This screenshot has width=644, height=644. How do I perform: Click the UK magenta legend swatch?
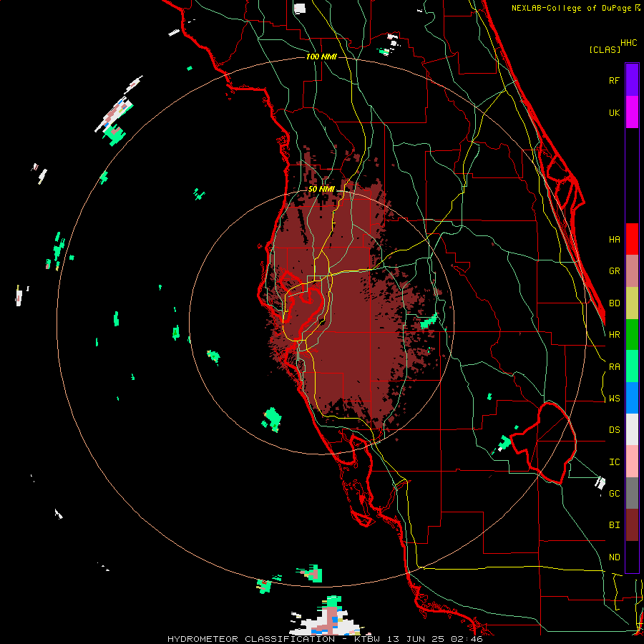[632, 112]
